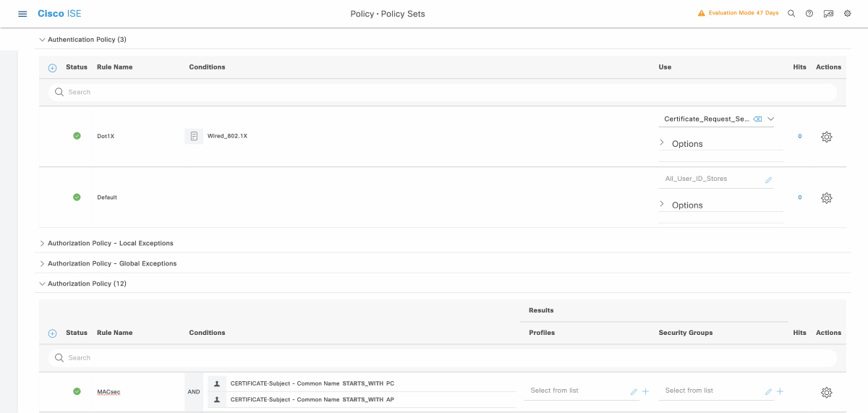Toggle status of Default authentication rule
This screenshot has height=413, width=868.
pos(77,197)
